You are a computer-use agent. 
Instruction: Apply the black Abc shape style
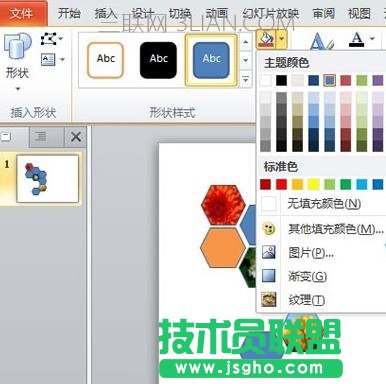point(158,60)
